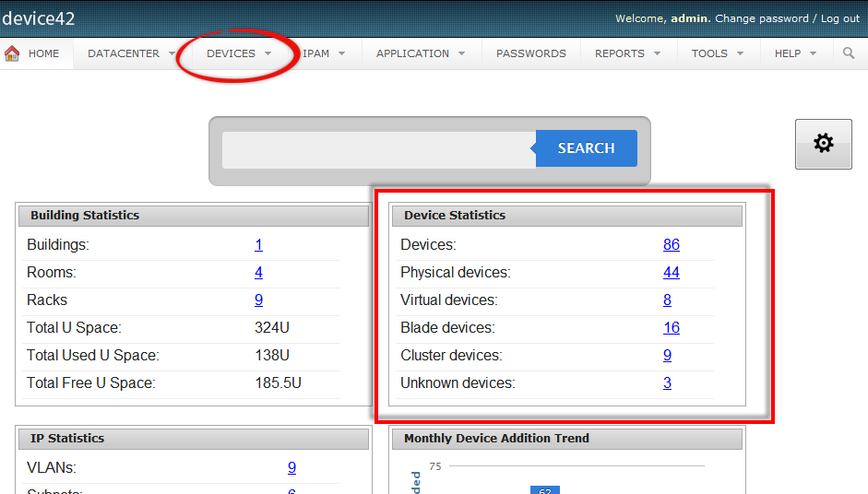
Task: Expand the IPAM menu
Action: 324,53
